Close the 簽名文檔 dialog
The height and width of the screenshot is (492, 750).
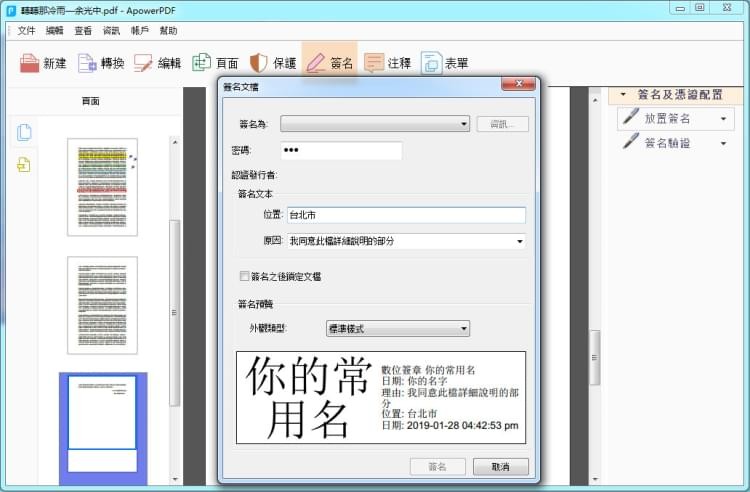(x=518, y=84)
